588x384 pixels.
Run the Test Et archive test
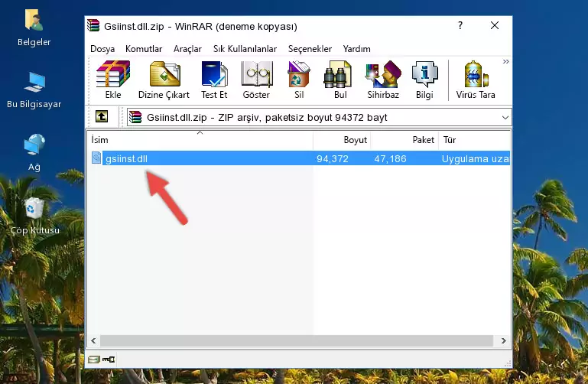[214, 80]
